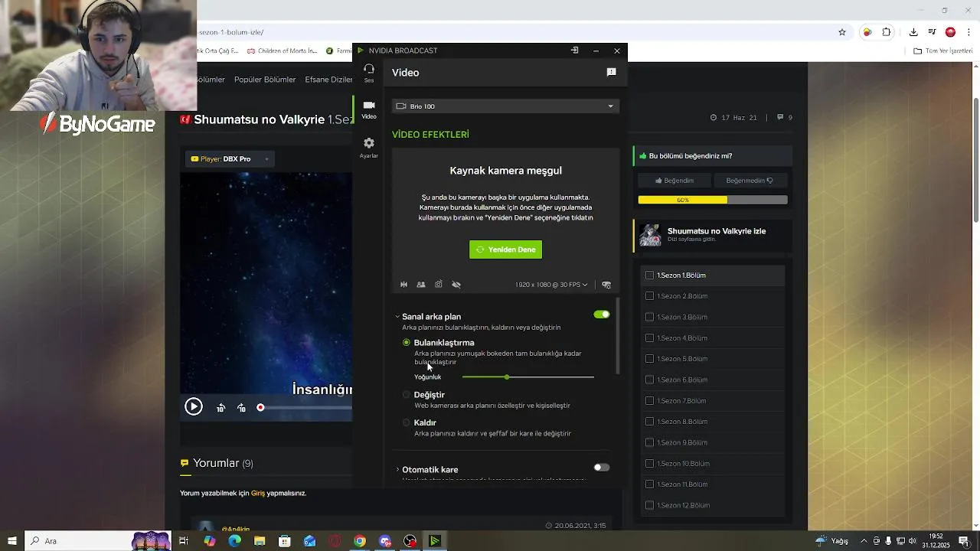Open the media control icon in Chrome toolbar
Screen dimensions: 980x551
pyautogui.click(x=932, y=32)
